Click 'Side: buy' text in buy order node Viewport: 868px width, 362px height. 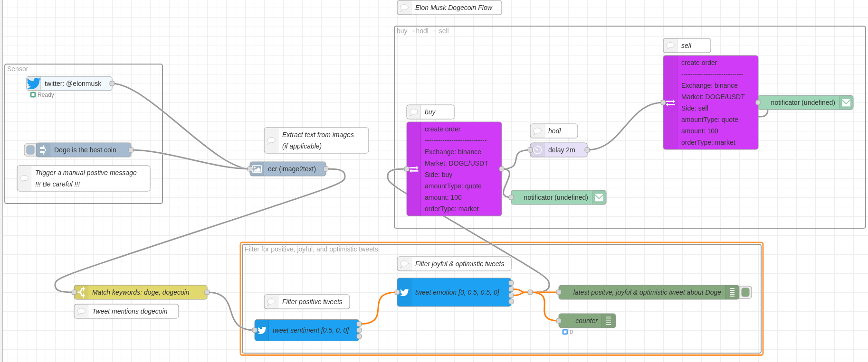439,175
